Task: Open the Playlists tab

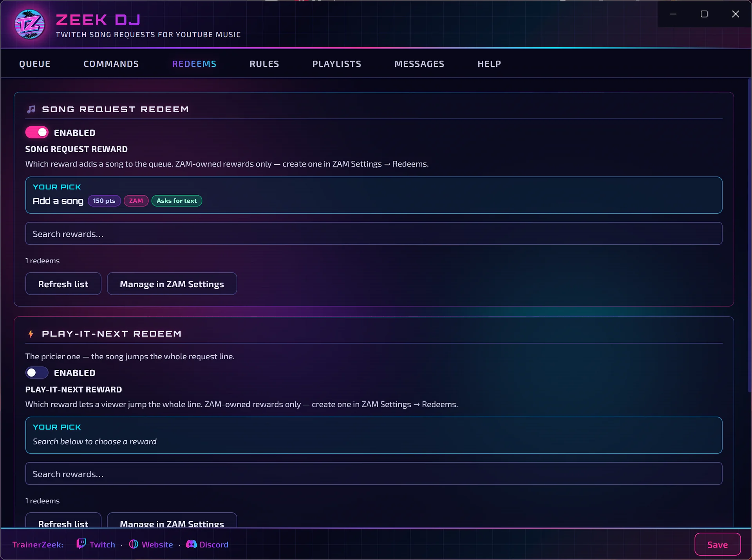Action: point(337,64)
